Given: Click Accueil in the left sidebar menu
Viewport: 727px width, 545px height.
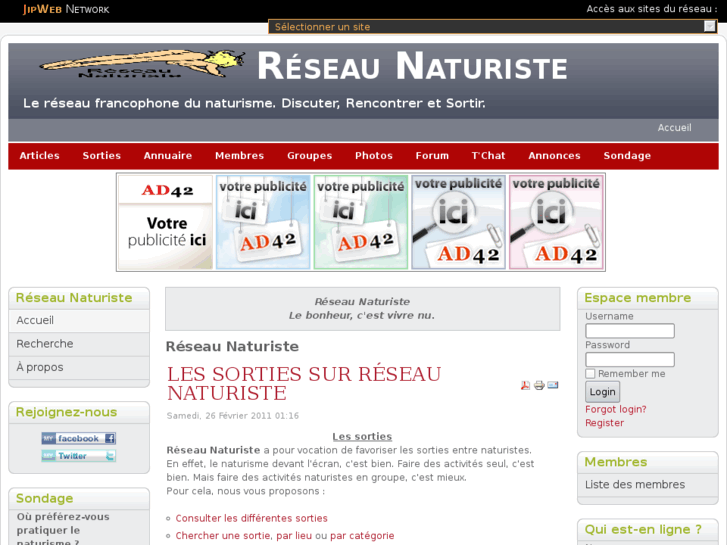Looking at the screenshot, I should click(x=79, y=321).
